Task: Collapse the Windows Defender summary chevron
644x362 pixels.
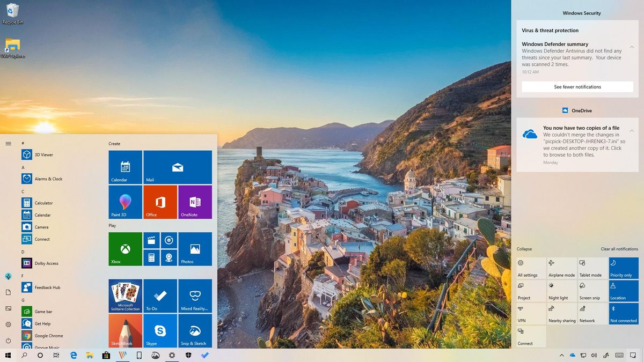Action: 632,47
